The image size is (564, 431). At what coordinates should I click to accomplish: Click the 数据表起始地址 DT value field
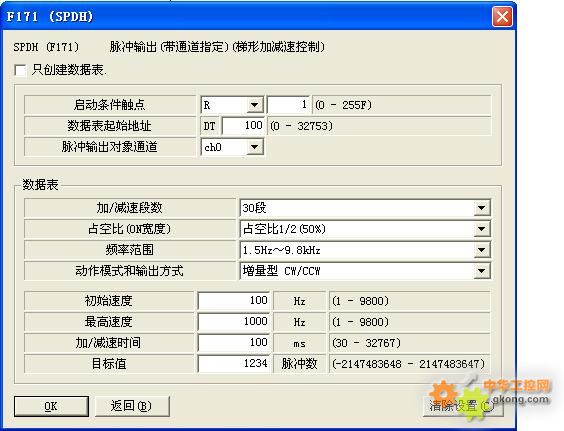(x=243, y=126)
